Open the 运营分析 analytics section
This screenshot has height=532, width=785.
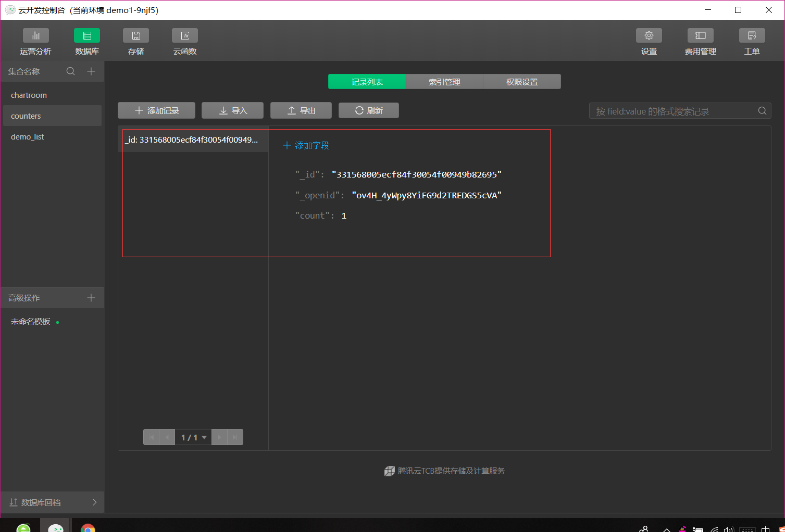click(35, 42)
